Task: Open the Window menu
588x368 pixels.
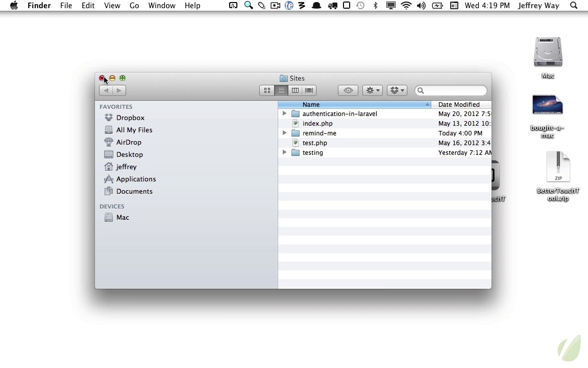Action: tap(162, 6)
